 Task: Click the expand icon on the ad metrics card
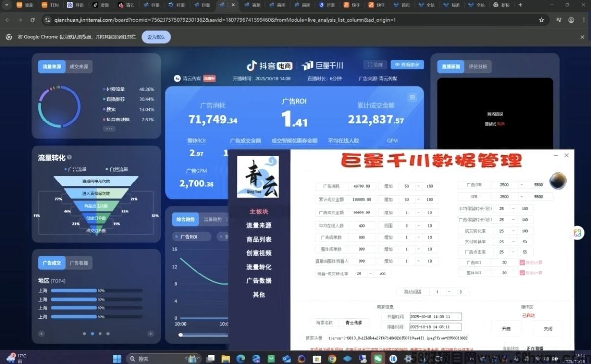pyautogui.click(x=412, y=98)
